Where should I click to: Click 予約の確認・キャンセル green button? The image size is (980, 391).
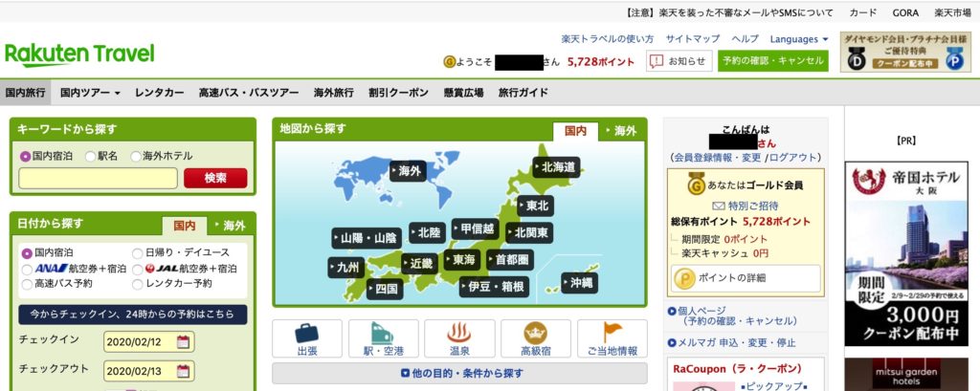coord(773,61)
